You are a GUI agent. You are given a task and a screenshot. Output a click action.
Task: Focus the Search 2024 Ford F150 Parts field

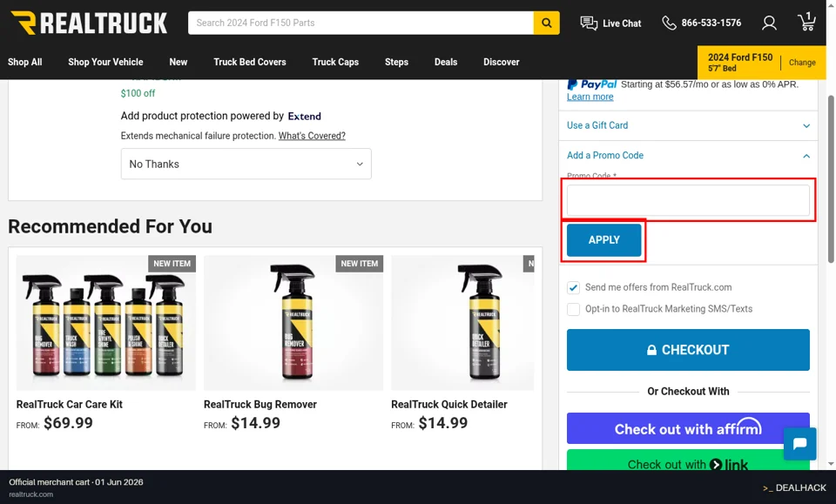361,23
